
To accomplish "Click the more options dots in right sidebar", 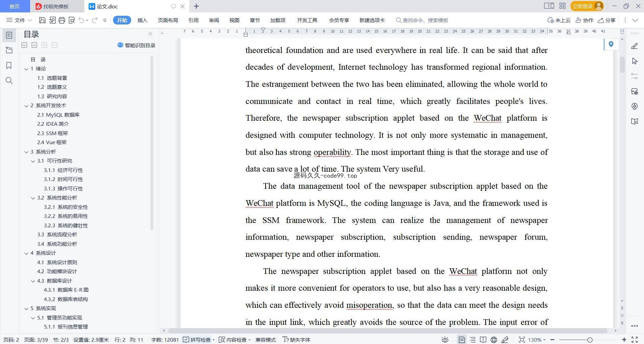I will pyautogui.click(x=634, y=326).
